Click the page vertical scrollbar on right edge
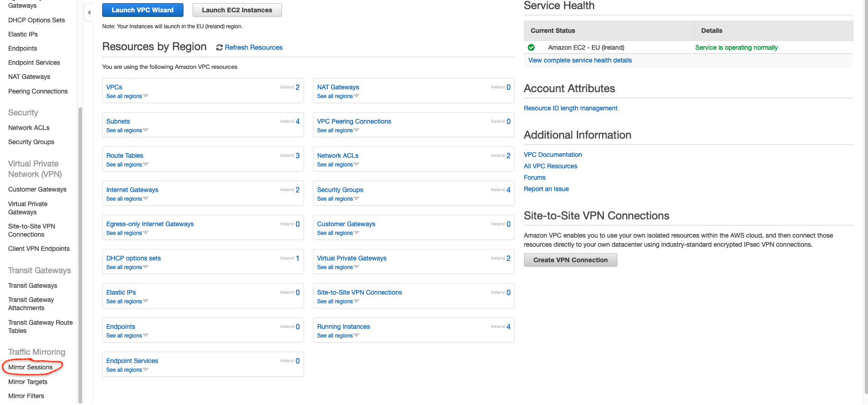Viewport: 868px width, 405px height. point(866,196)
